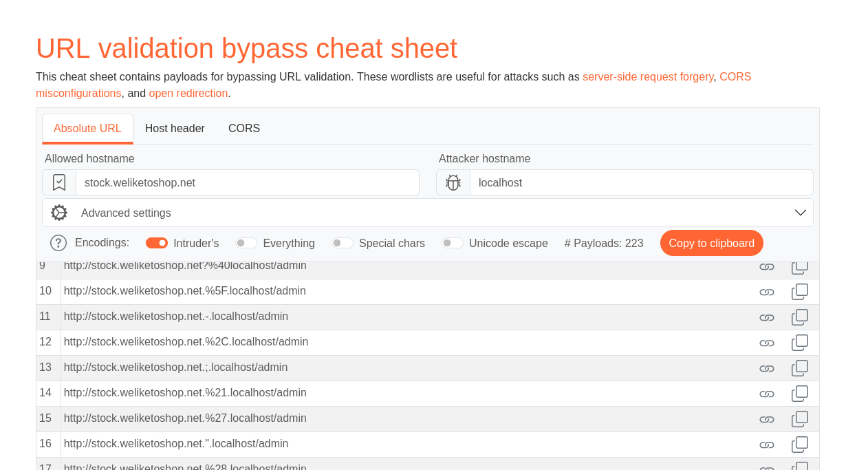
Task: Disable the Intruder's encoding toggle
Action: (x=157, y=243)
